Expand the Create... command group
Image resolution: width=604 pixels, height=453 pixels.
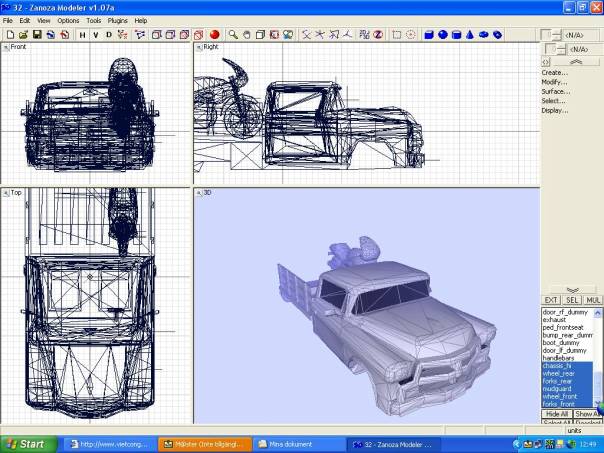tap(555, 73)
